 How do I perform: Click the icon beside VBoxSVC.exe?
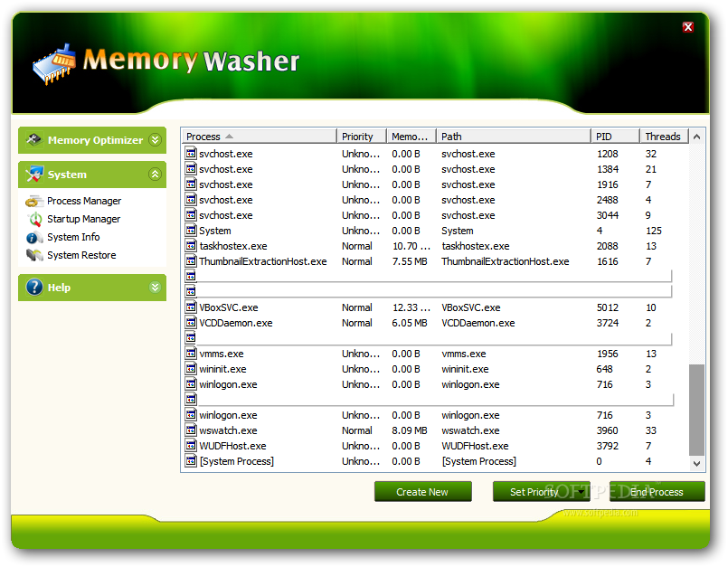[190, 307]
